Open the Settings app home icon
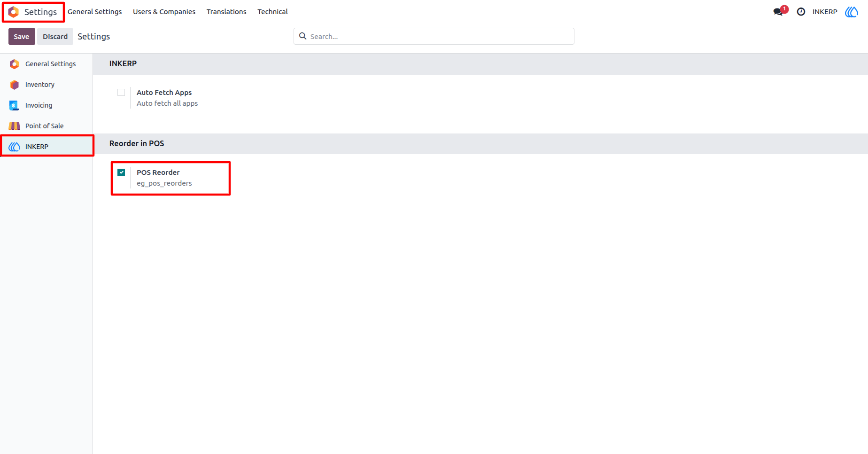 [x=14, y=12]
